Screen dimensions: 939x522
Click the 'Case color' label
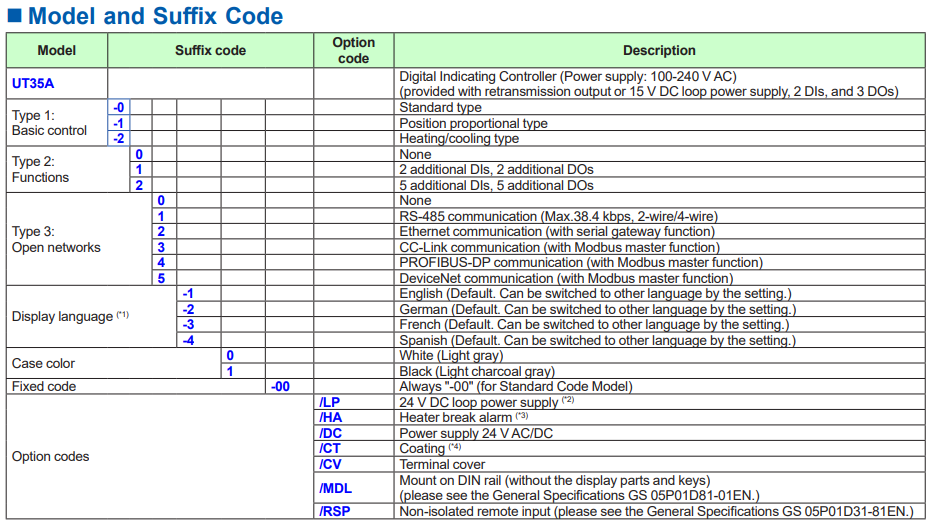(x=43, y=363)
